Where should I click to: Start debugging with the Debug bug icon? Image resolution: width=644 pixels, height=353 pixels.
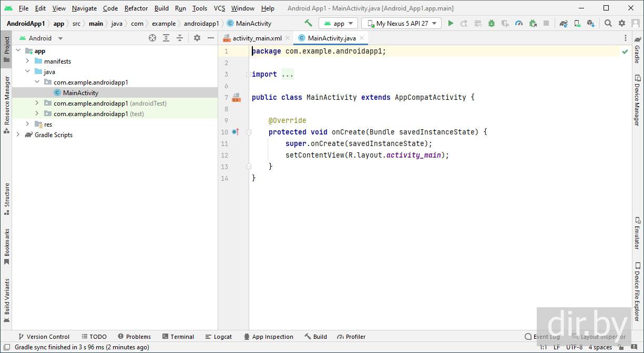(492, 23)
